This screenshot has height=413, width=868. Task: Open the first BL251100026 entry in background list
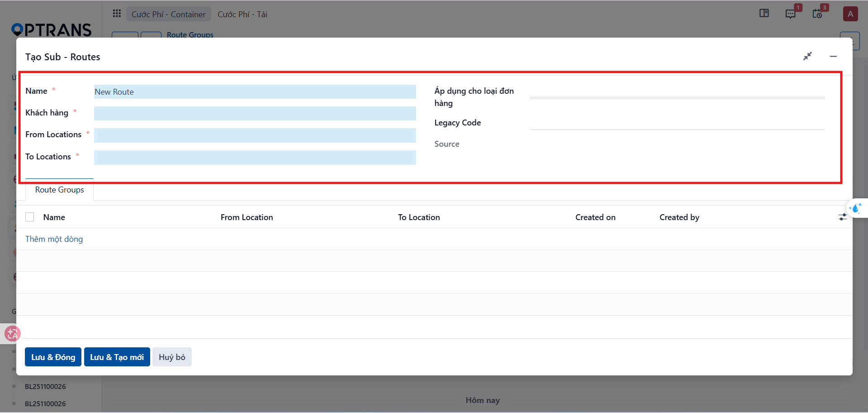(x=45, y=386)
